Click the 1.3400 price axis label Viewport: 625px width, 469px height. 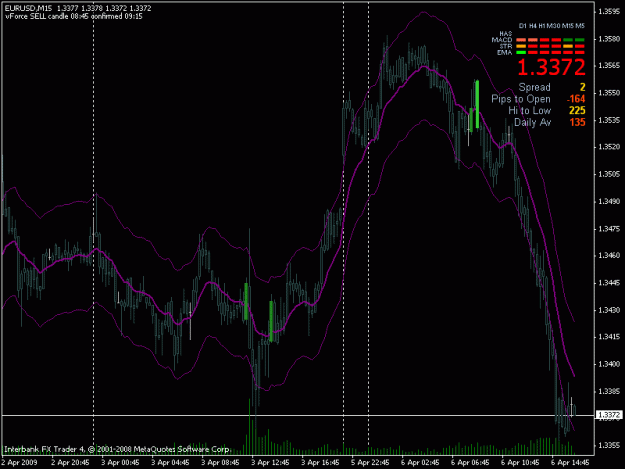coord(609,364)
